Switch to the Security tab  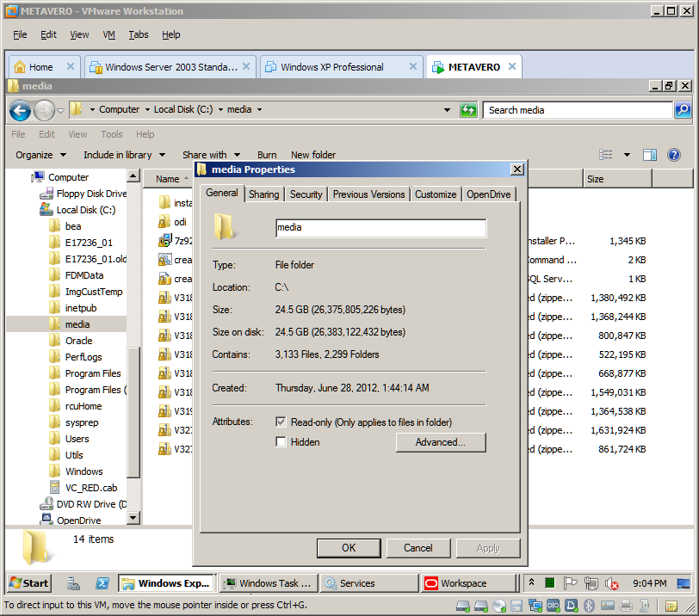point(306,194)
